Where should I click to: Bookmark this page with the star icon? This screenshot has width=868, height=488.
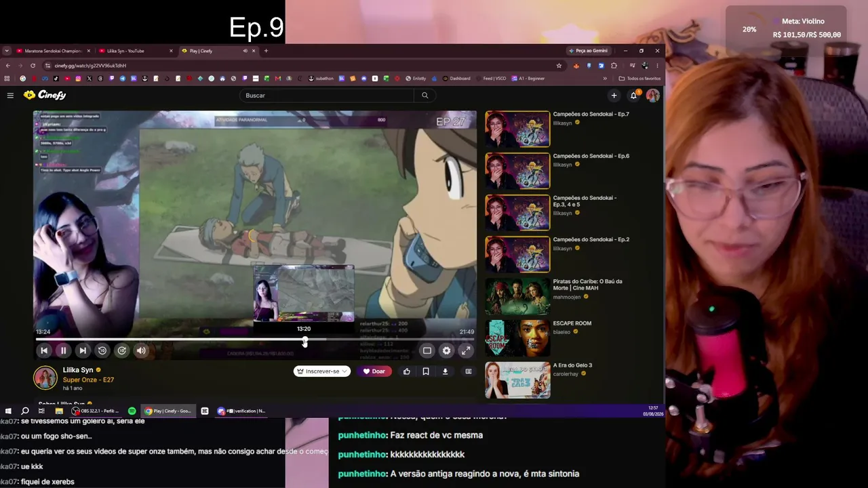[559, 66]
